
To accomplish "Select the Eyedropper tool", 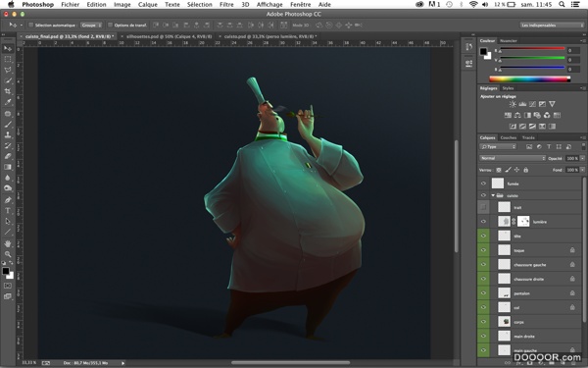I will pos(8,102).
